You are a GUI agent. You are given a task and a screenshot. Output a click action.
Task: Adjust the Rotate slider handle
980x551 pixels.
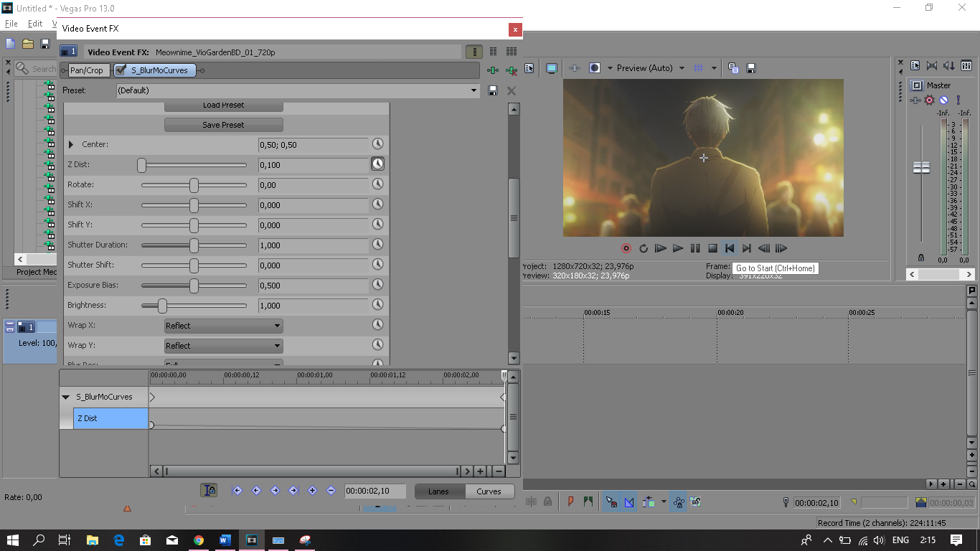coord(194,185)
